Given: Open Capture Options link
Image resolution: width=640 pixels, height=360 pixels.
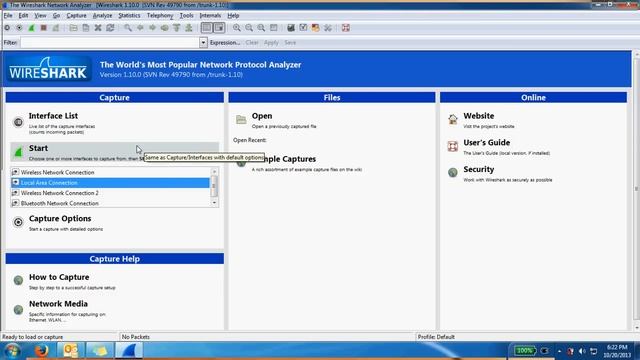Looking at the screenshot, I should (60, 219).
